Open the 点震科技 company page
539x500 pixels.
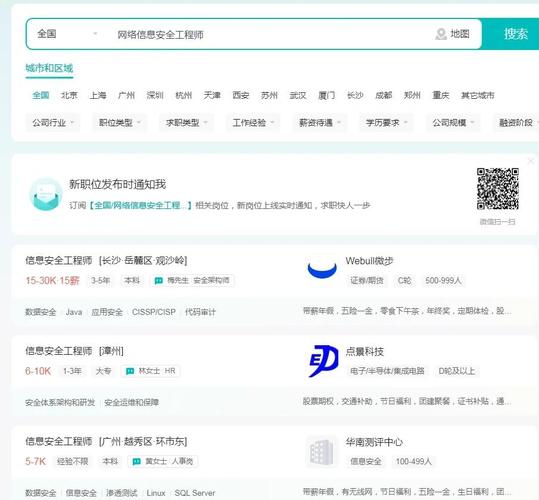[x=364, y=351]
